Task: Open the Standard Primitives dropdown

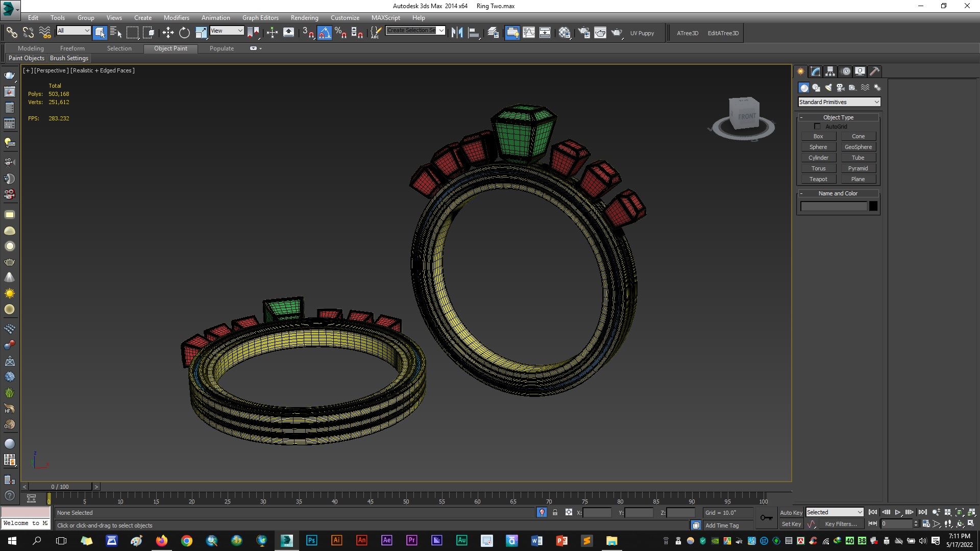Action: pos(839,102)
